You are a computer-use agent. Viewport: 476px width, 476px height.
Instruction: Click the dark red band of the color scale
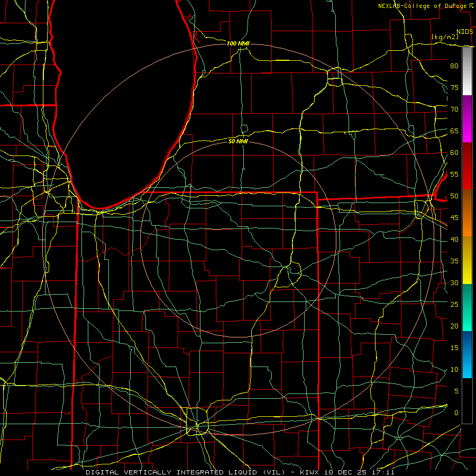pyautogui.click(x=467, y=166)
